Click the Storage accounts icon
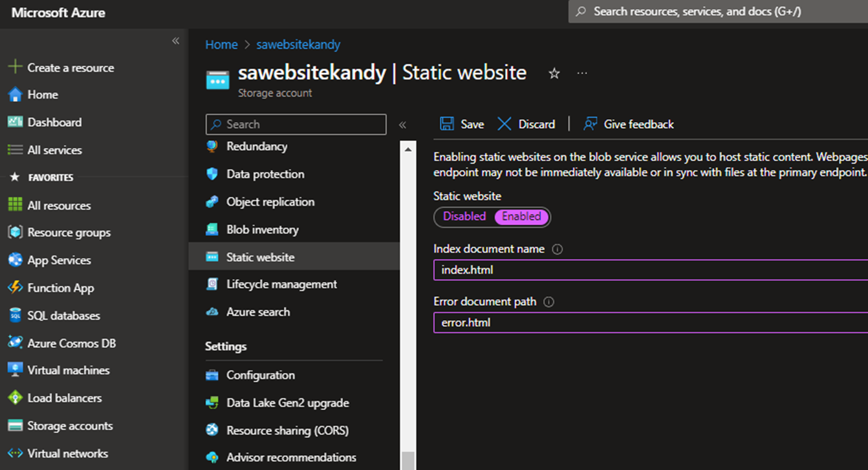This screenshot has width=868, height=470. pos(15,425)
